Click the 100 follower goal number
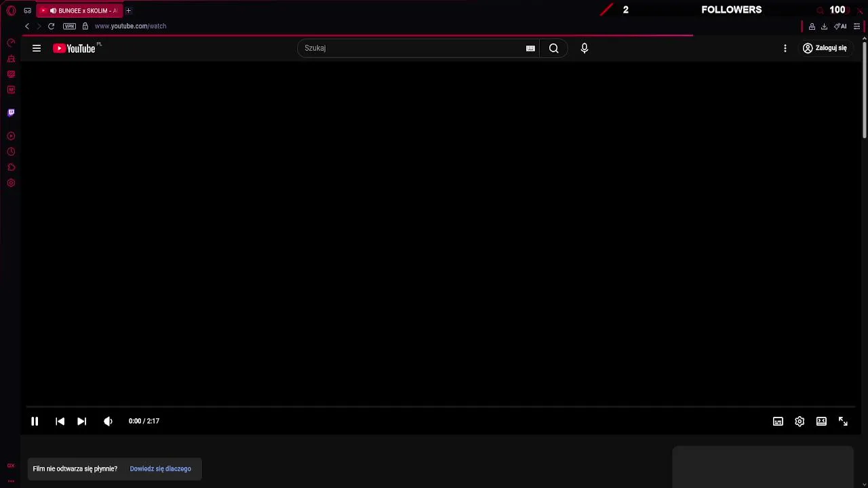This screenshot has width=868, height=488. click(837, 9)
